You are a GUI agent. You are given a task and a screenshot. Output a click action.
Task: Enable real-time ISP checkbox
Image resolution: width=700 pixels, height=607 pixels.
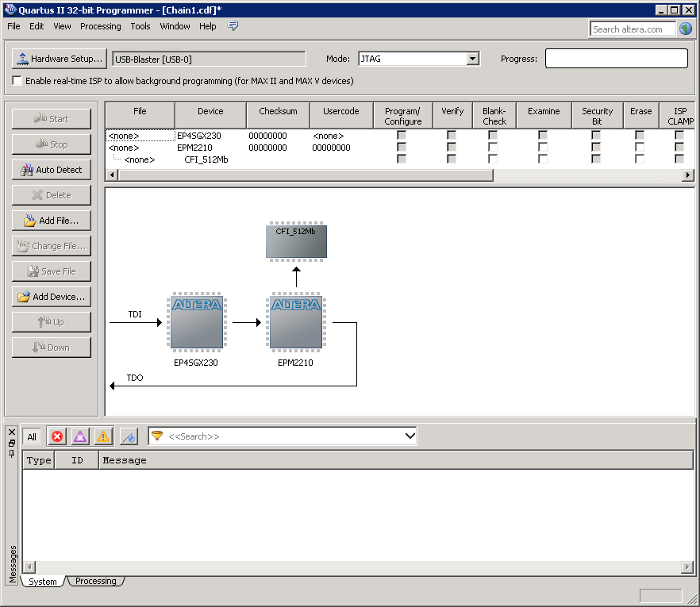pos(17,81)
